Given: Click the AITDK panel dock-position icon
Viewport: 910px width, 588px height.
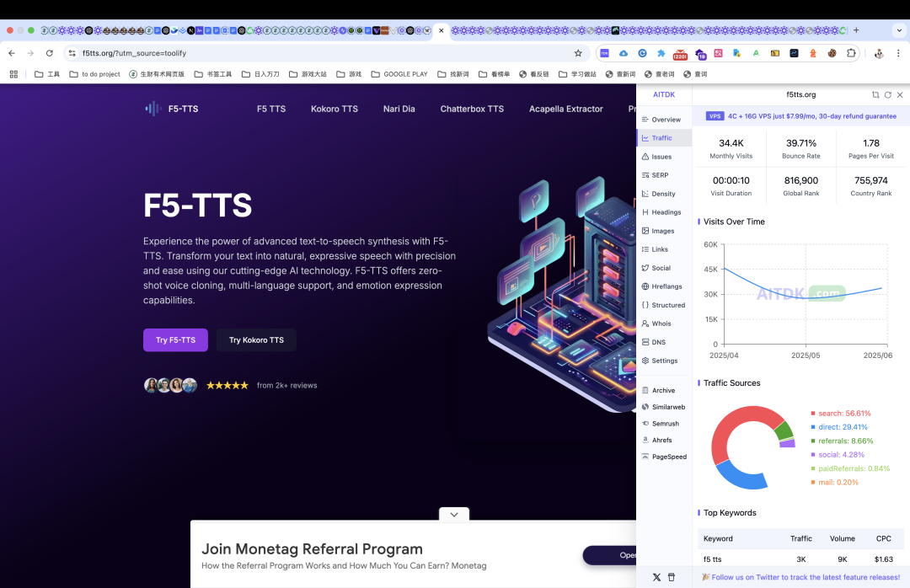Looking at the screenshot, I should pos(875,94).
